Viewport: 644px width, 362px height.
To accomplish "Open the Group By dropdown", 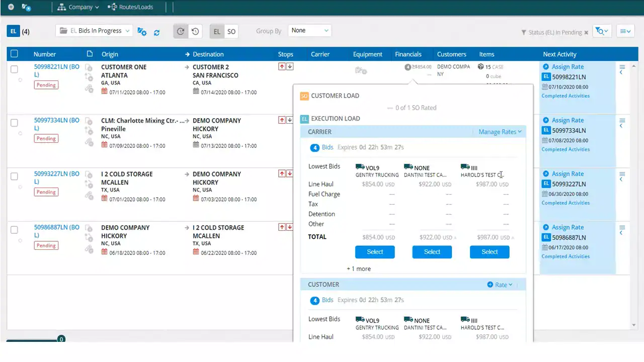I will click(309, 31).
